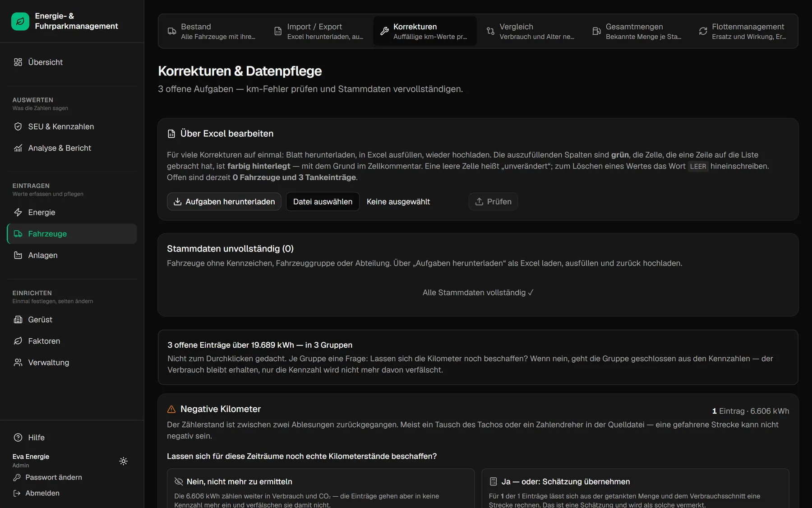This screenshot has width=812, height=508.
Task: Open the Gerüst setup page
Action: coord(72,320)
